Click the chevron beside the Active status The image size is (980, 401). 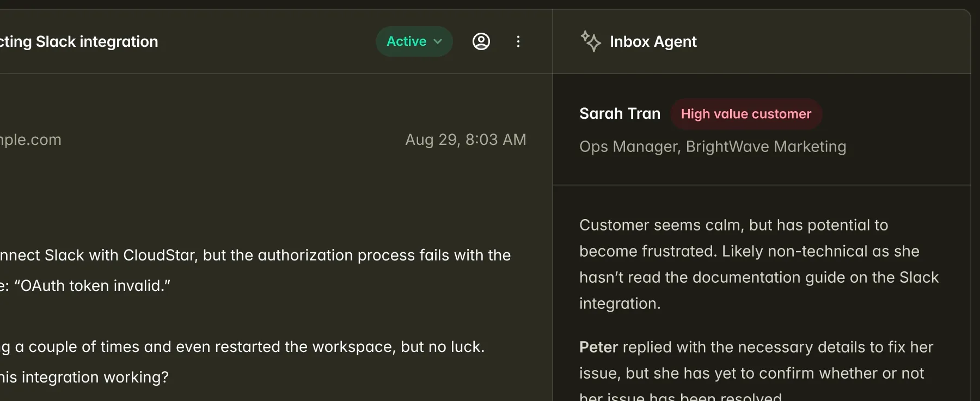438,41
